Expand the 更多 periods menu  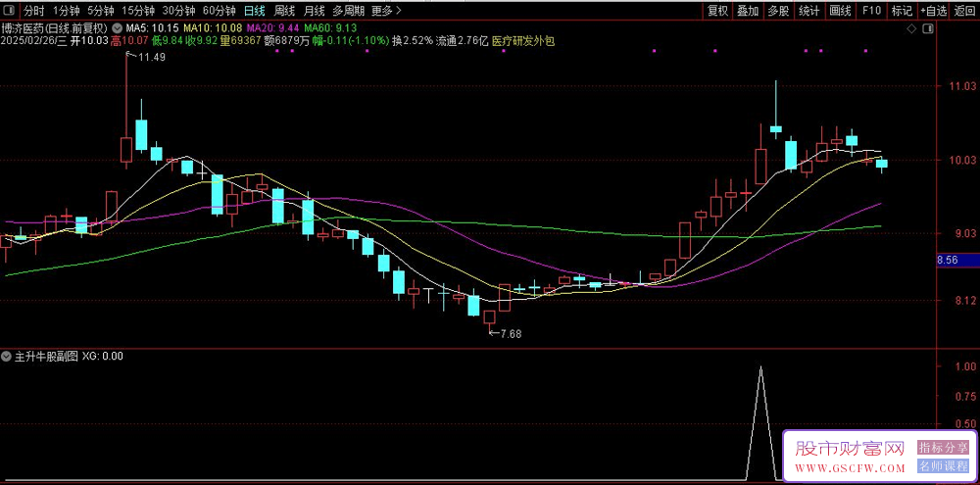(386, 11)
